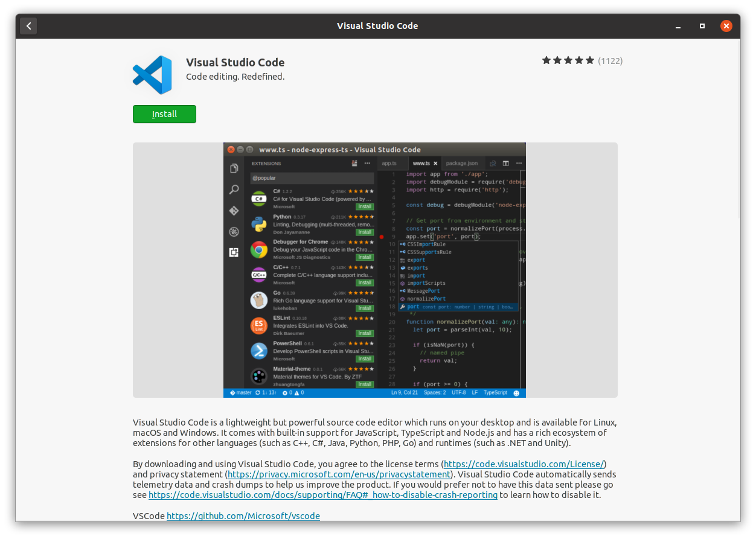Viewport: 756px width, 539px height.
Task: Open the code.visualstudio.com/License link
Action: click(x=524, y=464)
